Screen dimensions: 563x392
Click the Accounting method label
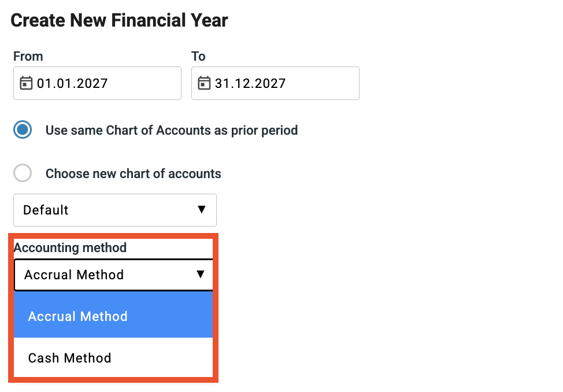point(70,247)
